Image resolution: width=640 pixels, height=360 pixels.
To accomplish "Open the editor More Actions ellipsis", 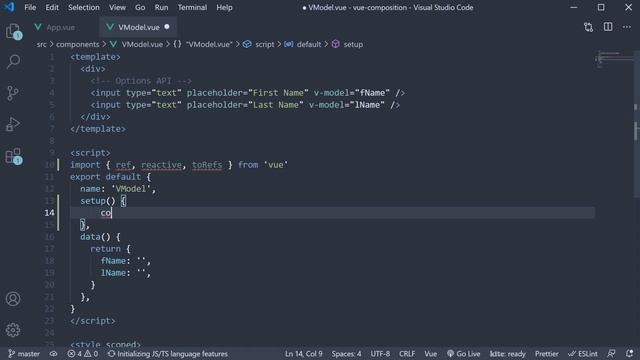I will pos(627,27).
